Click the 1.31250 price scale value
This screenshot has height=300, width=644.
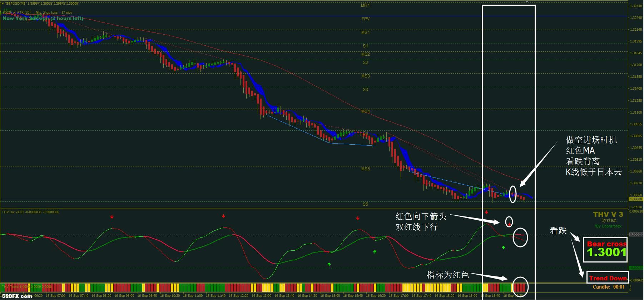635,101
